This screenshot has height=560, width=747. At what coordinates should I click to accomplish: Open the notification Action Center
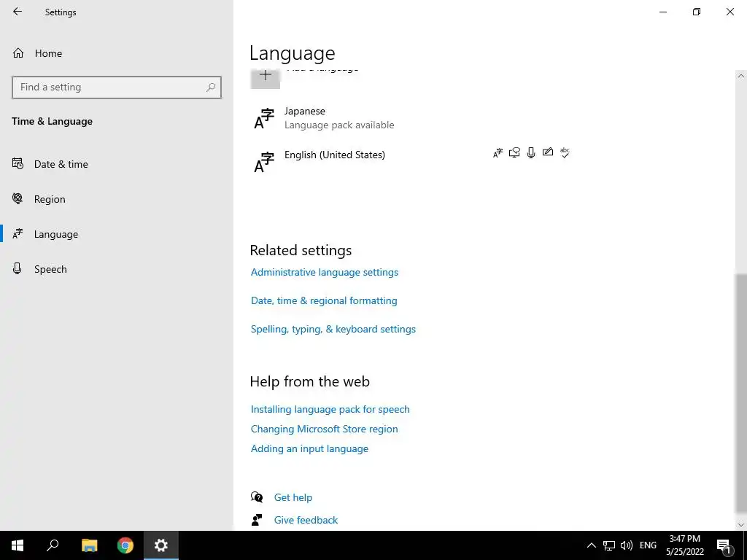724,546
